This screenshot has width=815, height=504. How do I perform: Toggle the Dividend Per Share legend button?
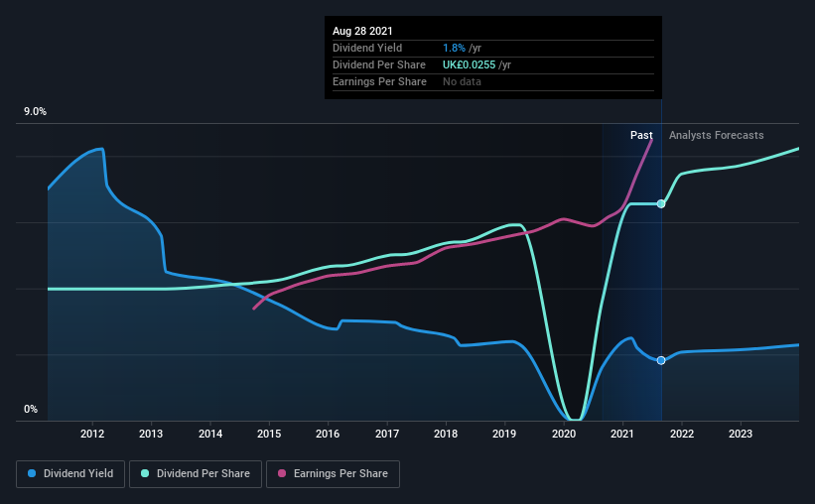pos(196,474)
